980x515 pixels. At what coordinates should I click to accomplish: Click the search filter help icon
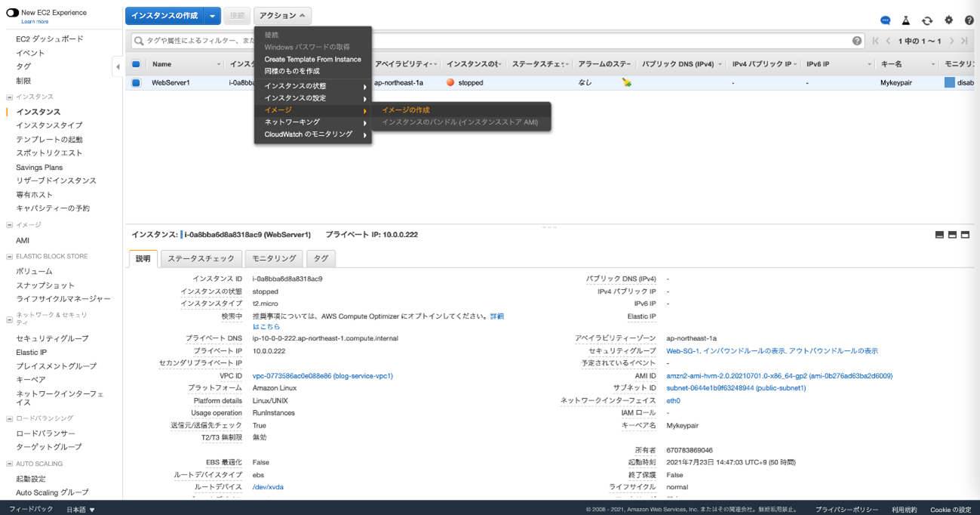pyautogui.click(x=857, y=41)
